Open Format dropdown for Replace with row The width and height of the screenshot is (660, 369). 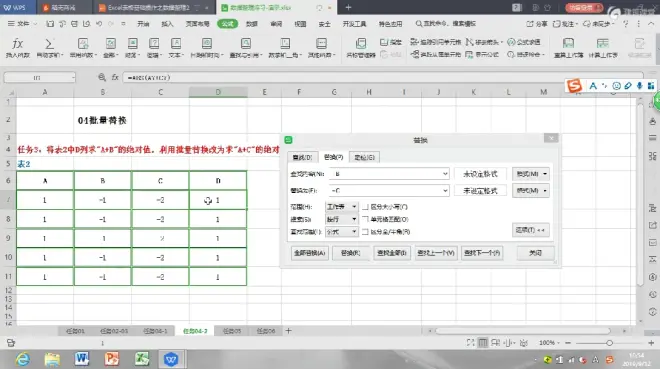click(531, 191)
